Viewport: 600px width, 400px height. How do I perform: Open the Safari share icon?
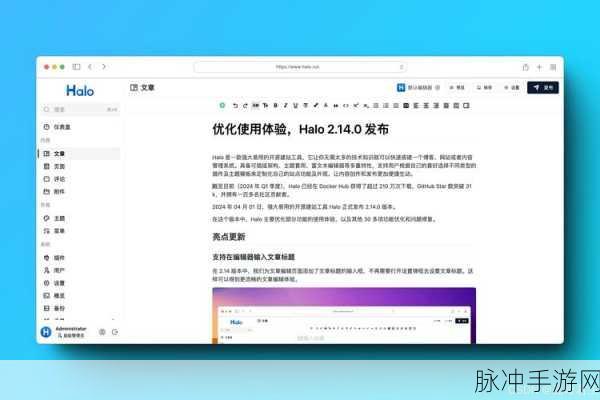525,67
